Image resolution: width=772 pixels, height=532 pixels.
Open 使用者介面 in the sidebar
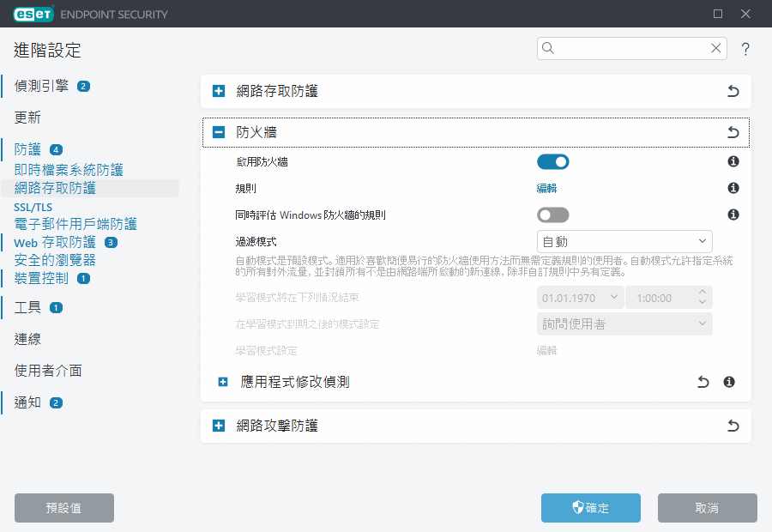pos(48,371)
